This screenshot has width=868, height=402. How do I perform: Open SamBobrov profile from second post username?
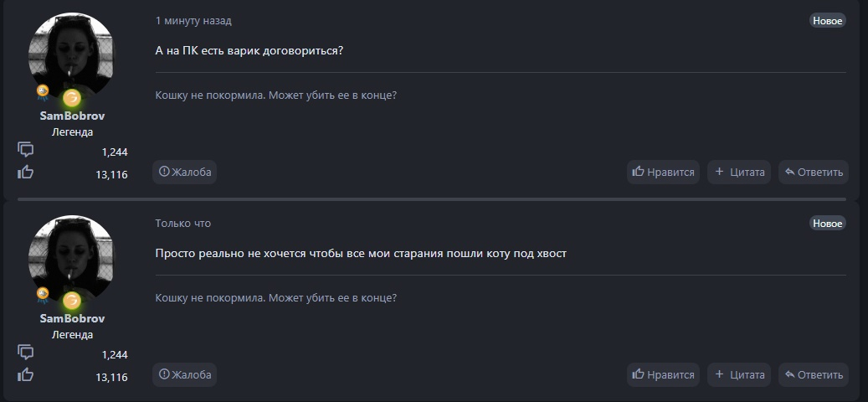[x=72, y=318]
